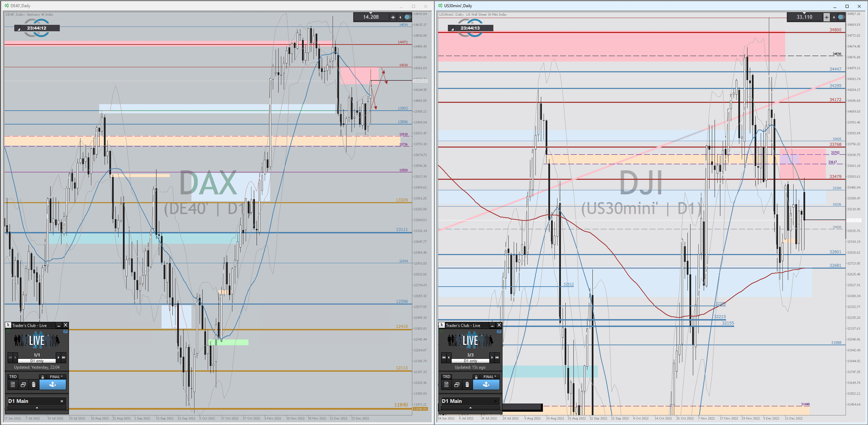Close the Trader's Club panel on DAX chart
Image resolution: width=868 pixels, height=425 pixels.
66,325
